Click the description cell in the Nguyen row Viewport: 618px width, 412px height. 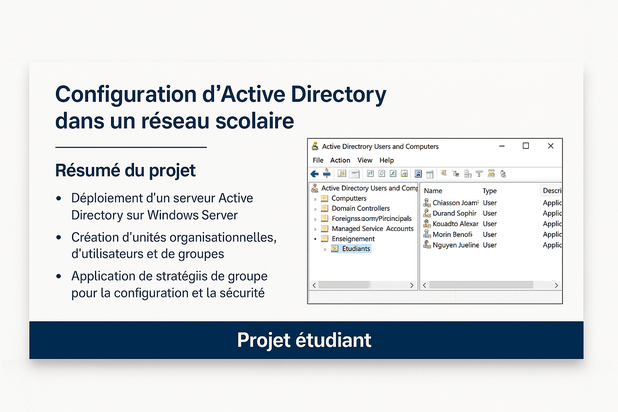click(552, 245)
